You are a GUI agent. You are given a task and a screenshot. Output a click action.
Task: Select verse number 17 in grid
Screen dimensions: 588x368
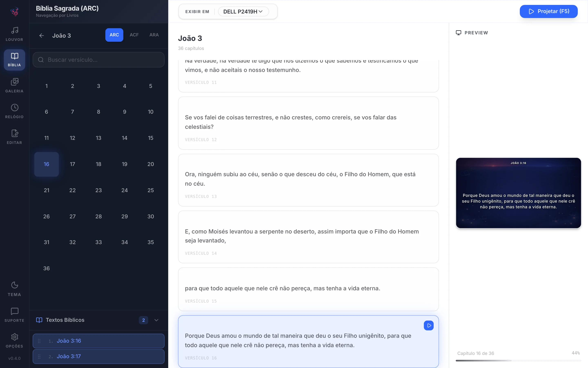[72, 164]
